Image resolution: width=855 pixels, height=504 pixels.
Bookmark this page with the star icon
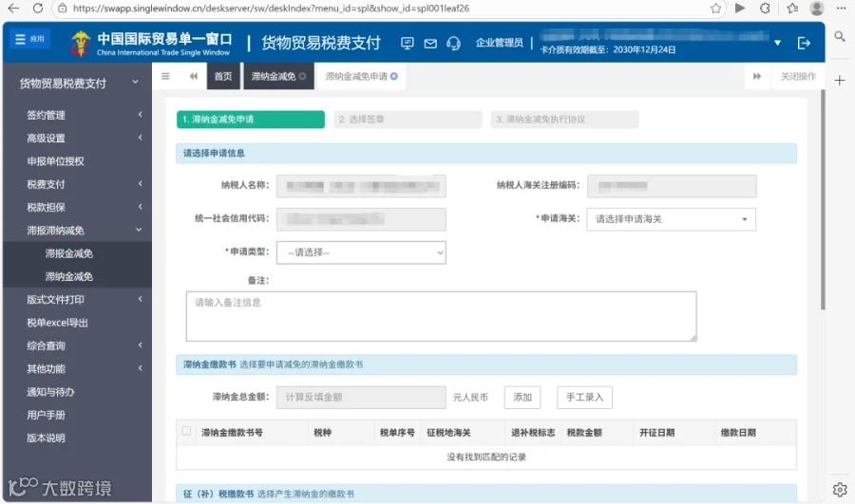coord(715,9)
